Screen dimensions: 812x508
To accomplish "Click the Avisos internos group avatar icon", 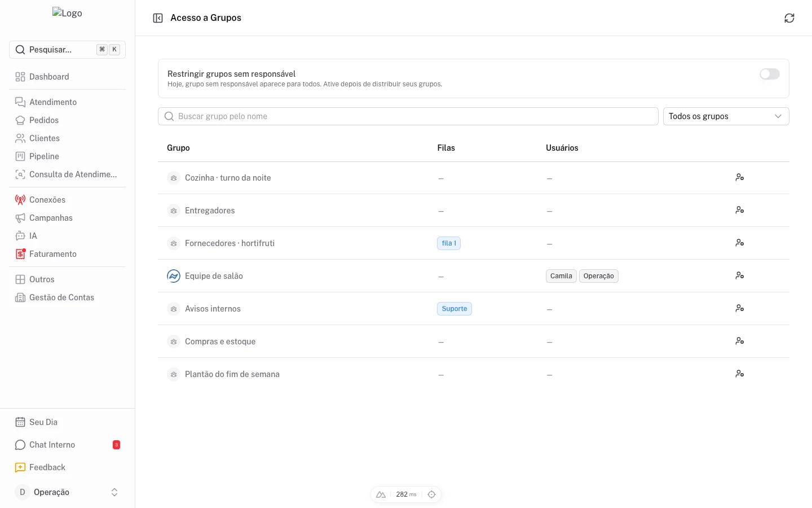I will (x=174, y=309).
